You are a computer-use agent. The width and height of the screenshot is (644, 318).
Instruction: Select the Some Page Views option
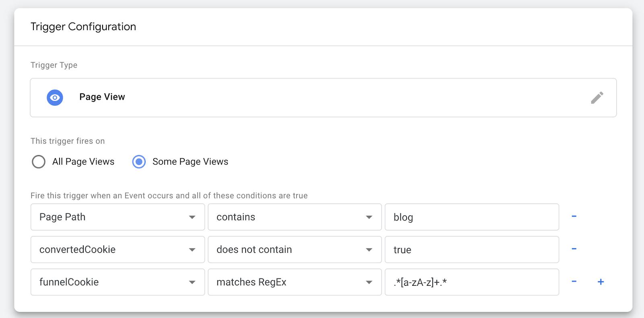[139, 162]
